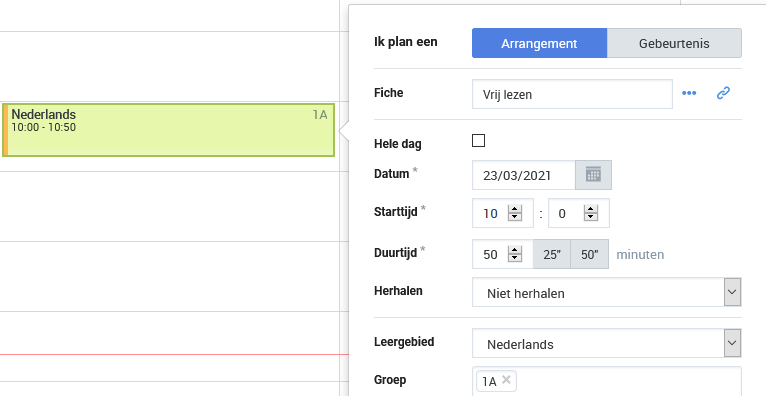Select the green Nederlands calendar event
The image size is (766, 396).
point(169,130)
